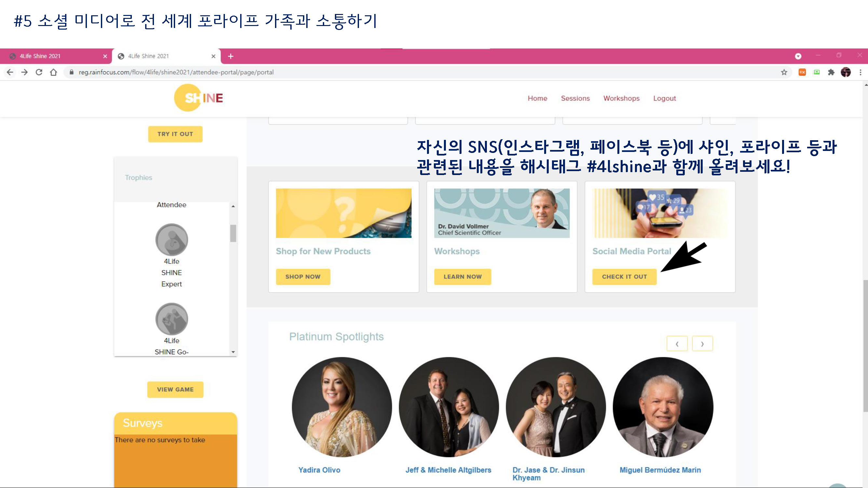Click the Attendee trophy label
The height and width of the screenshot is (488, 868).
click(171, 205)
